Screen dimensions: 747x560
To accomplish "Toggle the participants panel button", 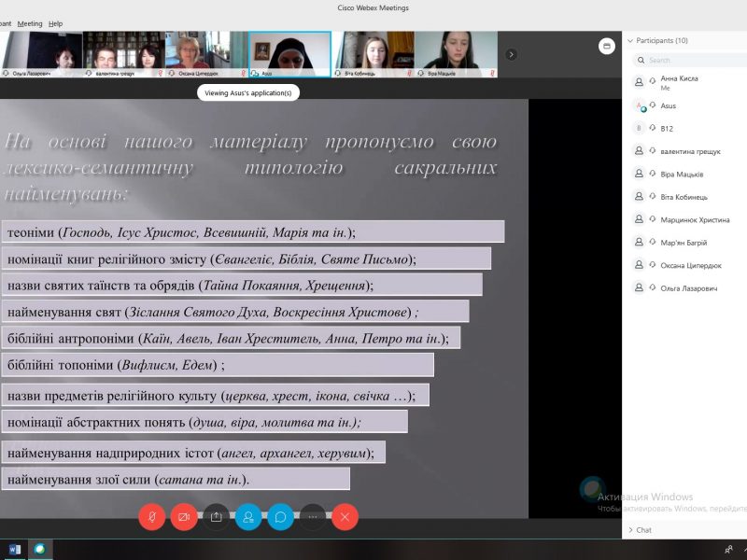I will click(x=248, y=516).
